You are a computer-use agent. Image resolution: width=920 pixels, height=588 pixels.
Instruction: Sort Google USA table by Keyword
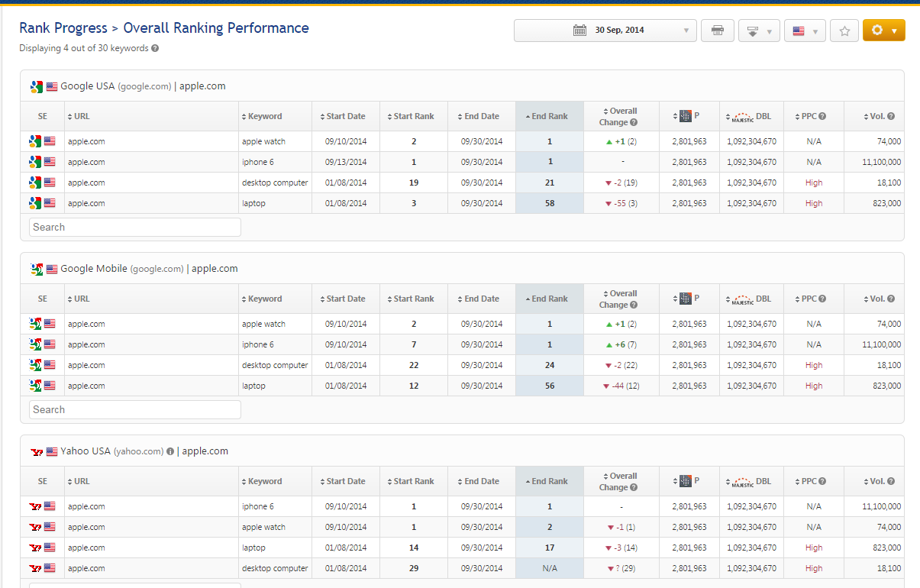[x=264, y=117]
